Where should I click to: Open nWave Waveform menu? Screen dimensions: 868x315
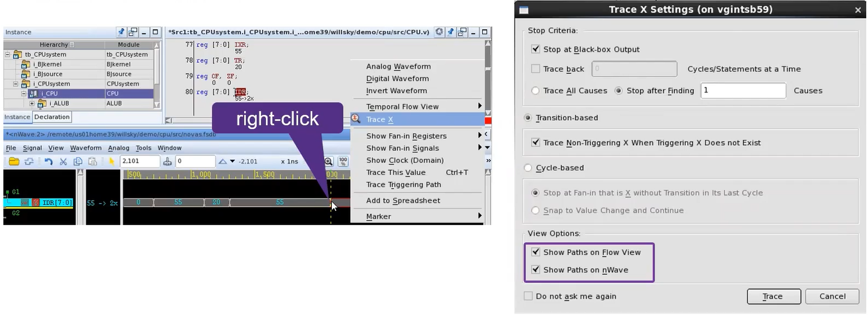pyautogui.click(x=85, y=148)
